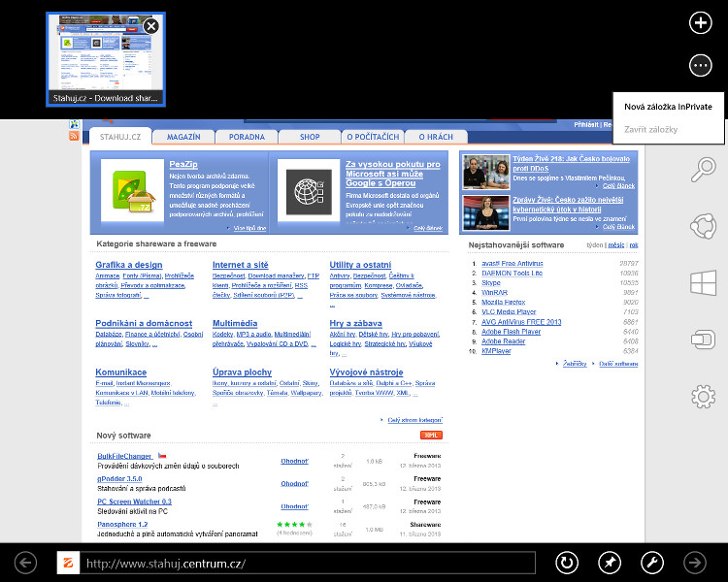Click orange RSS feed icon on page
This screenshot has height=582, width=728.
(74, 136)
